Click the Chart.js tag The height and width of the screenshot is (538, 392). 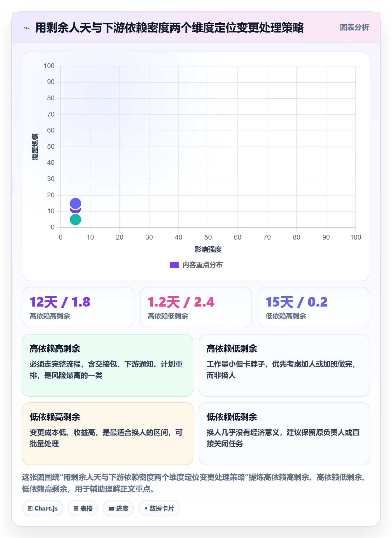(x=43, y=508)
